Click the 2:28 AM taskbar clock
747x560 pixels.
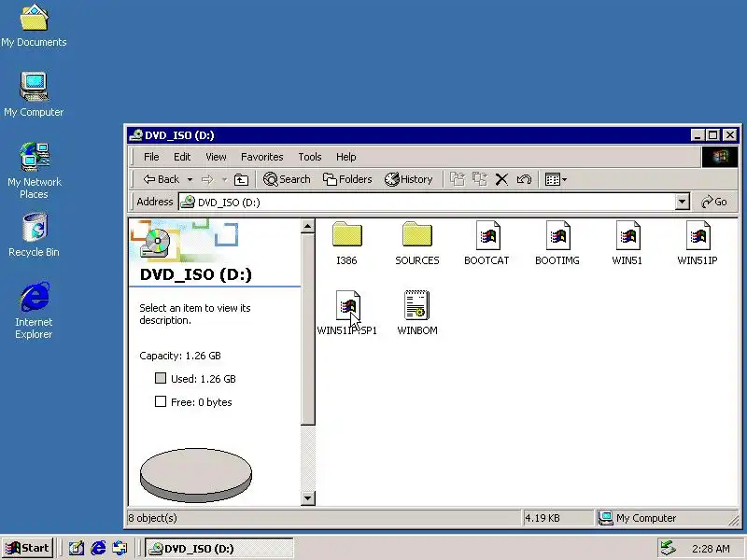[711, 549]
